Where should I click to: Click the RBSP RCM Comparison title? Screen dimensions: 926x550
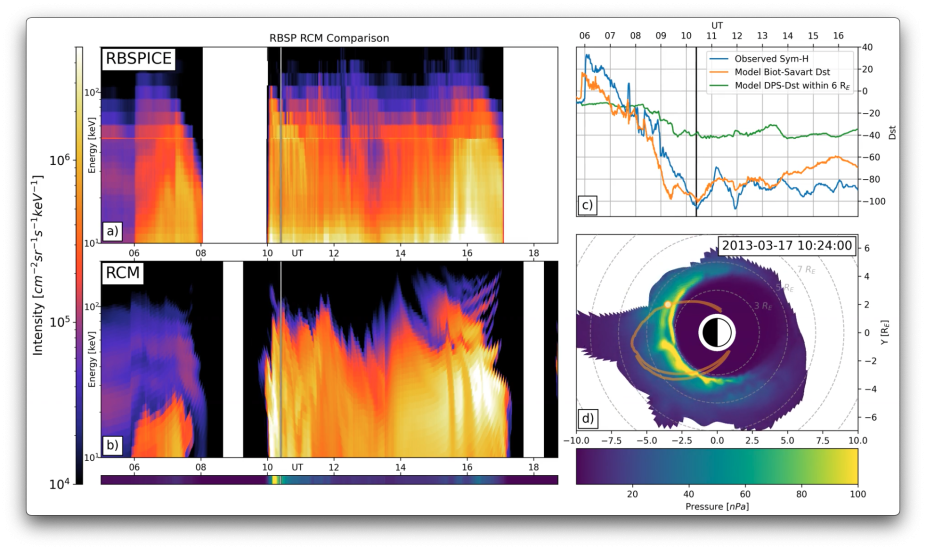(330, 38)
